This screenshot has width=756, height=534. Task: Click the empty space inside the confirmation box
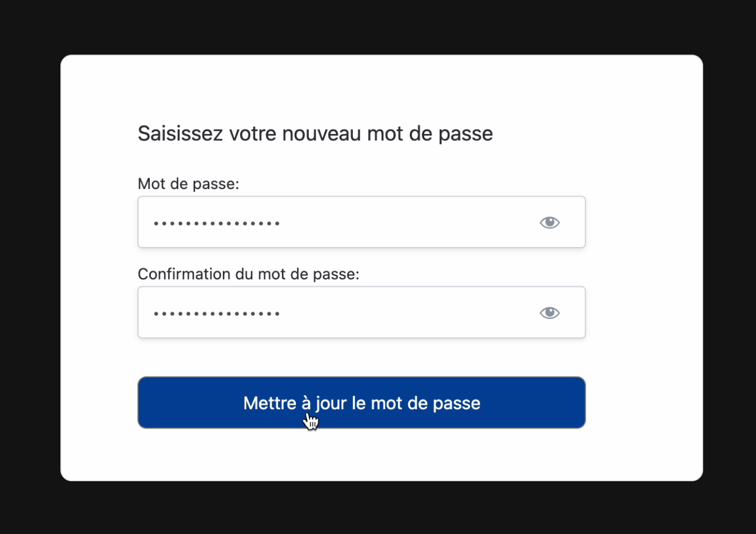point(406,313)
